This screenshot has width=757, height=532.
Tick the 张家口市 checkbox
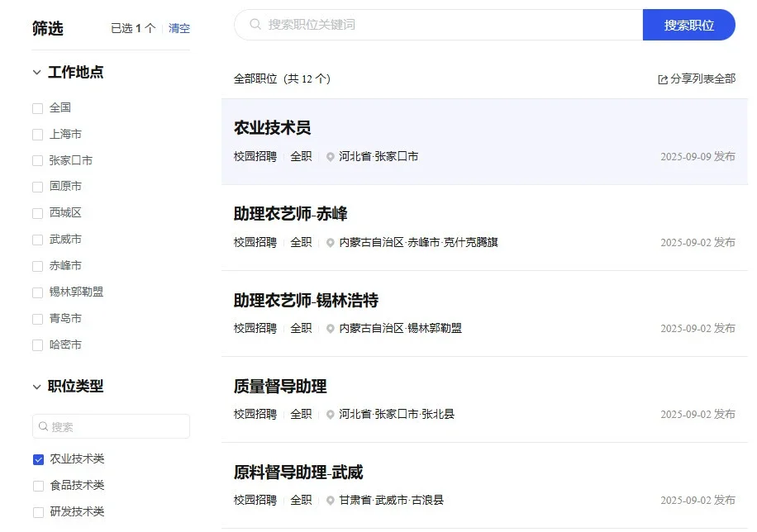point(38,161)
